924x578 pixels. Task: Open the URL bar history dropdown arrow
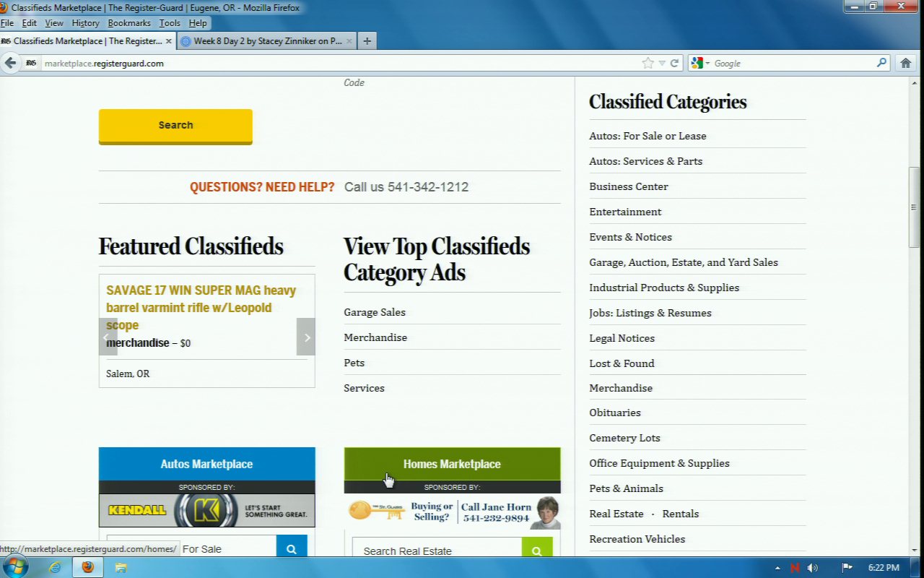(662, 64)
